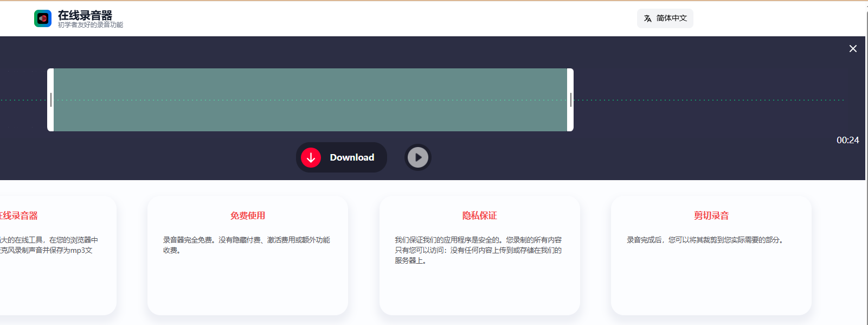Viewport: 868px width, 325px height.
Task: Click the translate icon beside 简体中文
Action: point(647,18)
